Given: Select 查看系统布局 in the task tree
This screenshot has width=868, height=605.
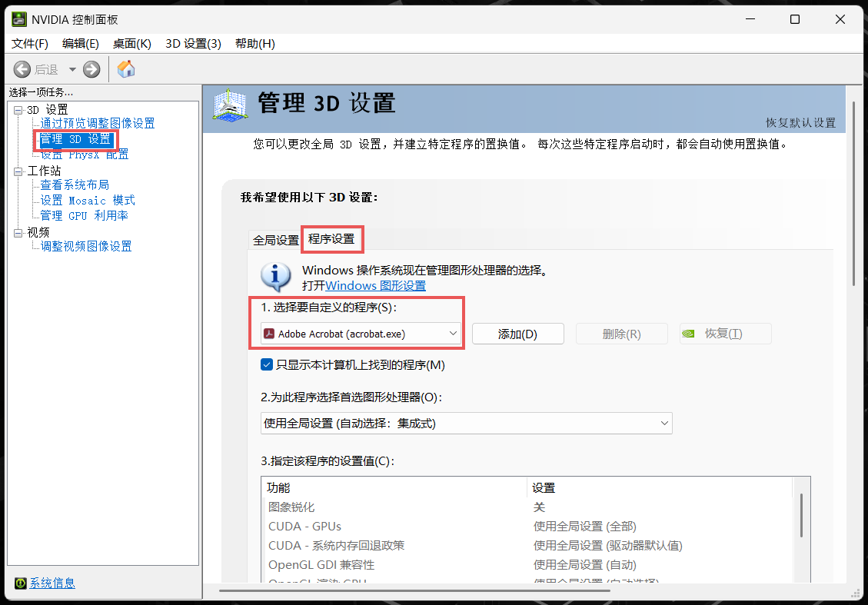Looking at the screenshot, I should 75,184.
